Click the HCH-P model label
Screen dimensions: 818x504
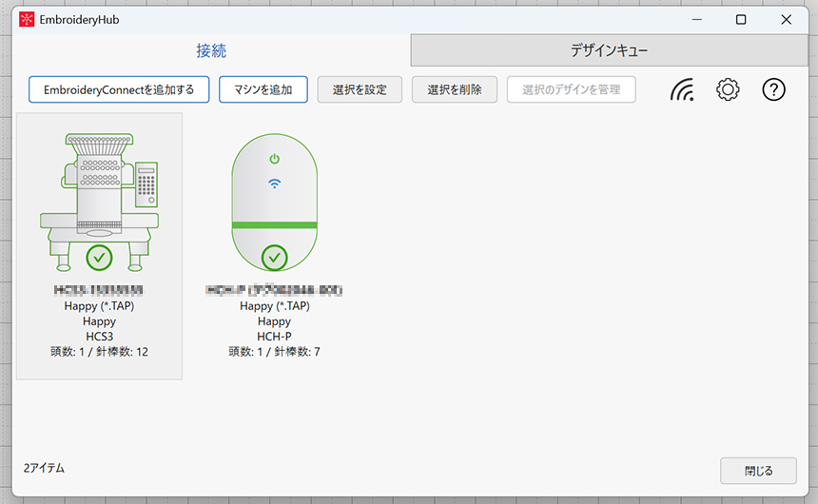click(274, 337)
